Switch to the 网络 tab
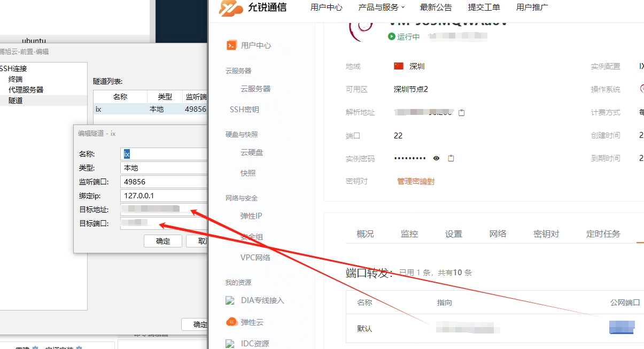The image size is (644, 349). pos(498,234)
